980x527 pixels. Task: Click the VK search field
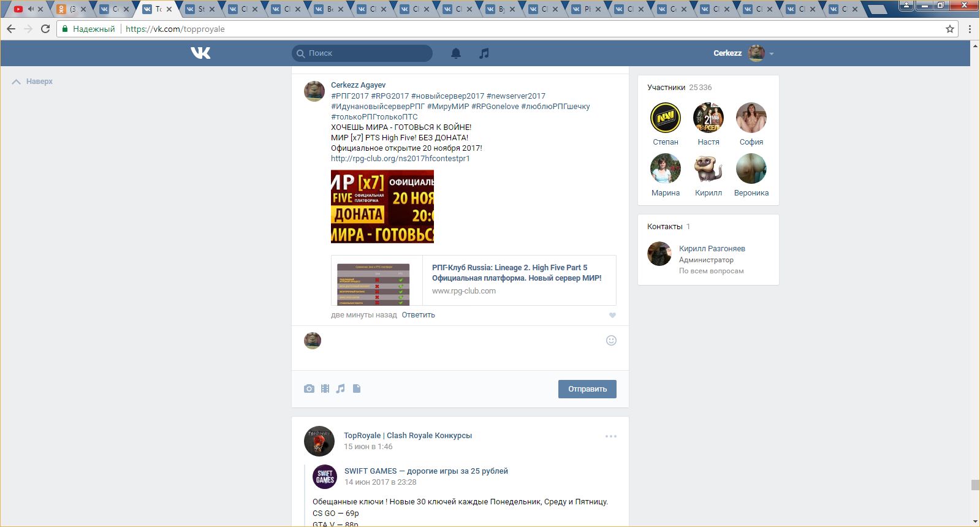[362, 53]
